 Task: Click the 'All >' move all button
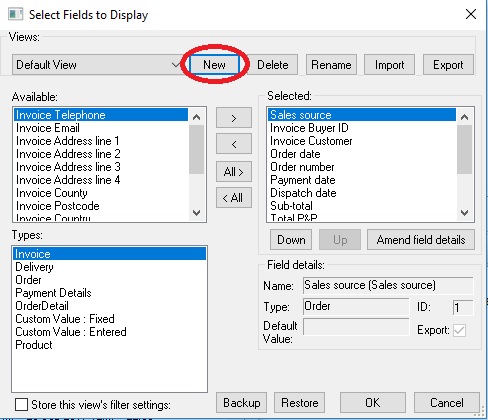234,172
